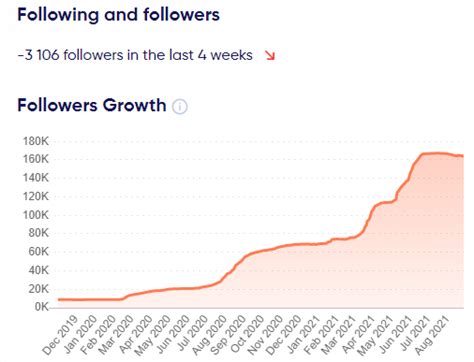This screenshot has width=474, height=362.
Task: Click the chart line end at right edge
Action: pyautogui.click(x=462, y=156)
